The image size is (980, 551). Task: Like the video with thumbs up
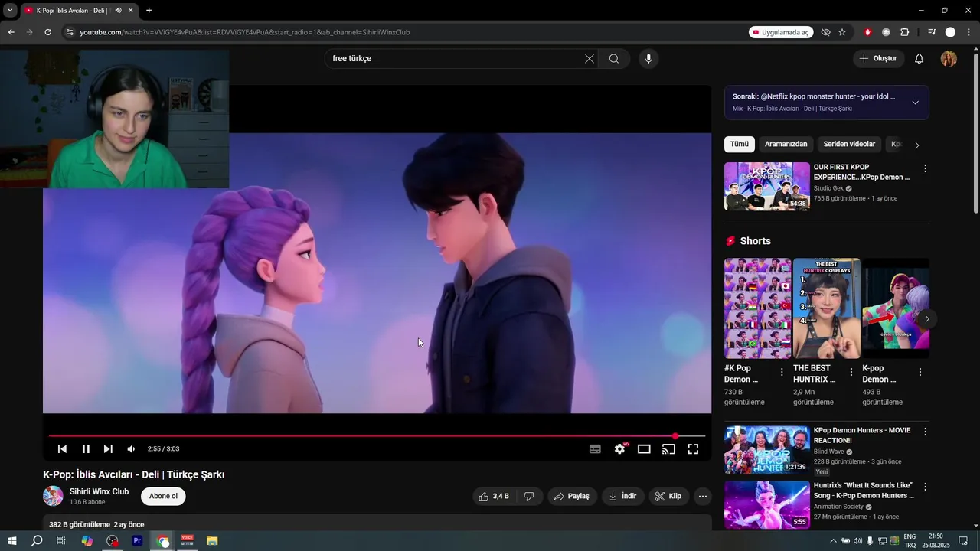(494, 496)
